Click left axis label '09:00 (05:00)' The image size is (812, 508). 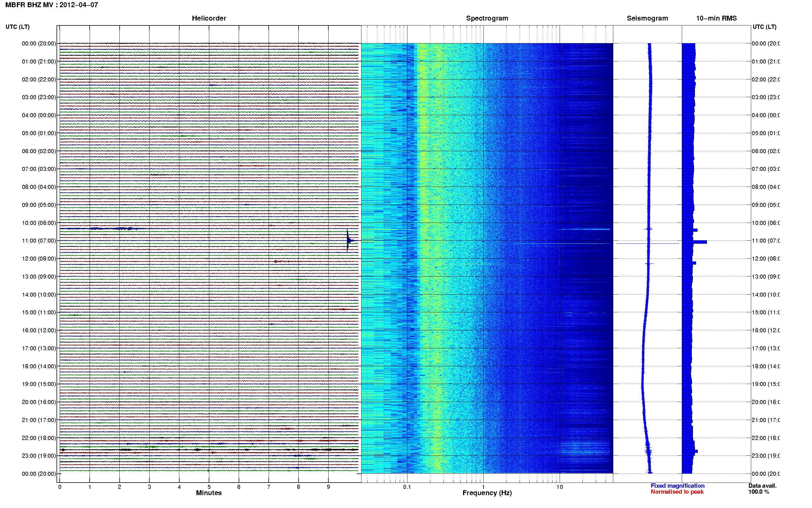tap(39, 205)
